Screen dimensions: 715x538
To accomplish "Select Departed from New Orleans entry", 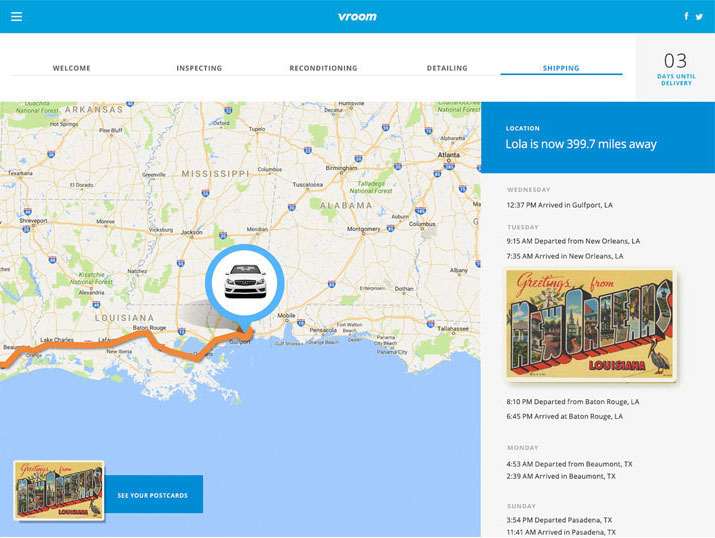I will tap(573, 241).
